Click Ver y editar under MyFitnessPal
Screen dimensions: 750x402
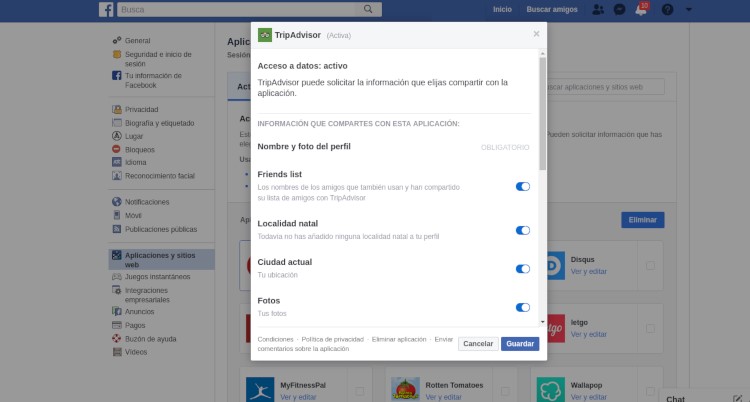point(298,397)
